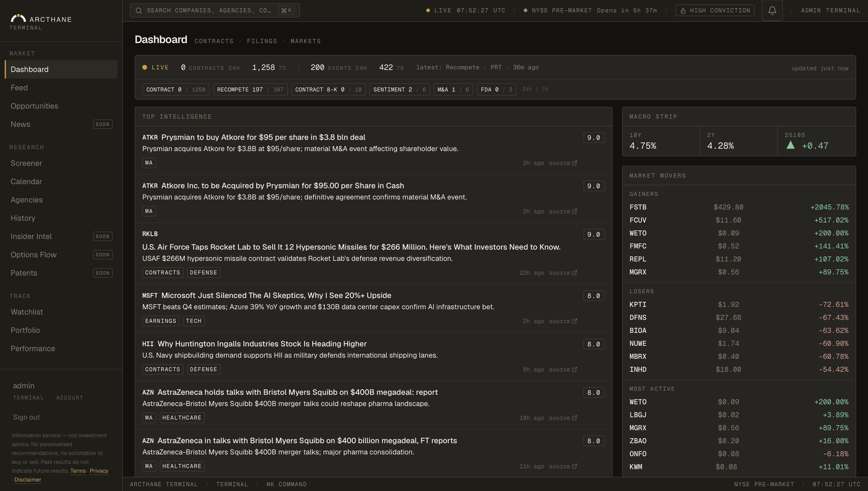Open source icon for Huntington Ingalls story
This screenshot has height=491, width=868.
(x=575, y=369)
